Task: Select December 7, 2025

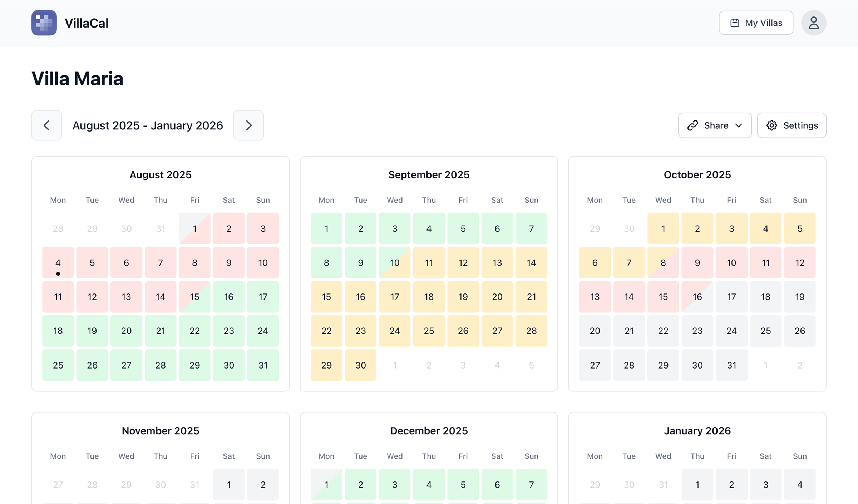Action: tap(531, 485)
